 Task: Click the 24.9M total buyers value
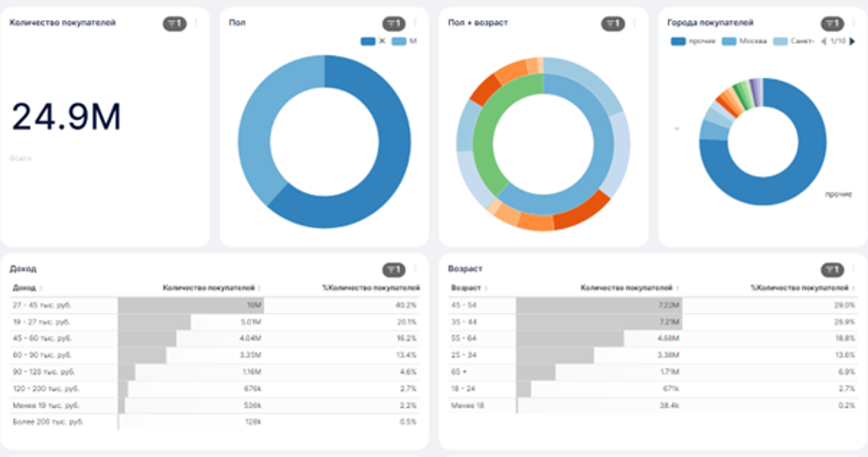[x=66, y=117]
